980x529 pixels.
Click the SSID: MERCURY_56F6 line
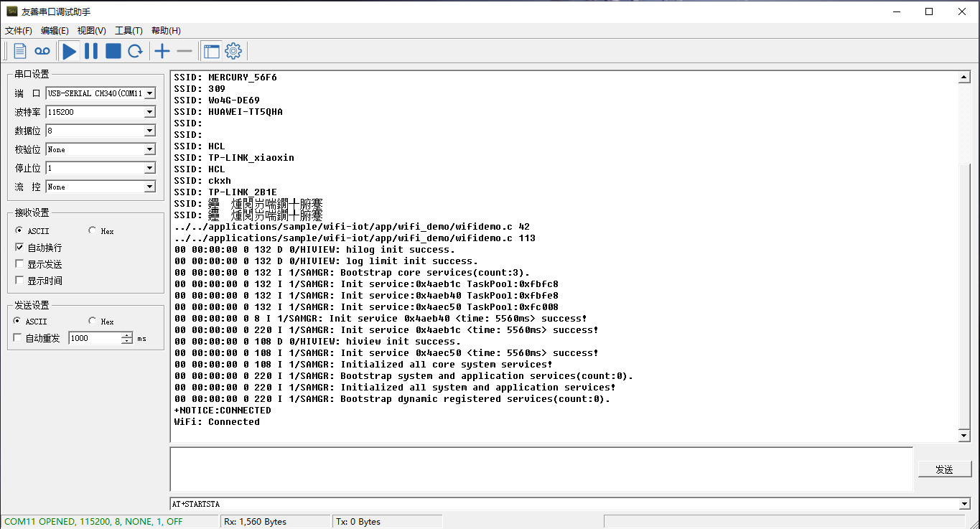point(225,78)
